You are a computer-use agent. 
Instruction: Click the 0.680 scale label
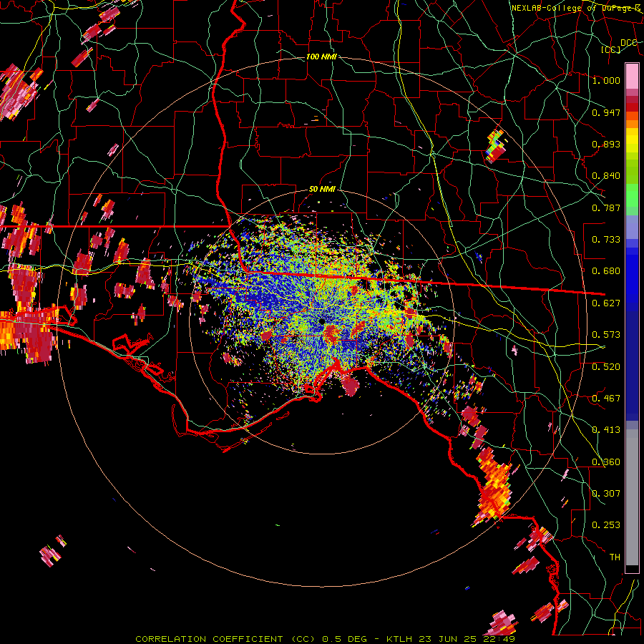click(606, 271)
